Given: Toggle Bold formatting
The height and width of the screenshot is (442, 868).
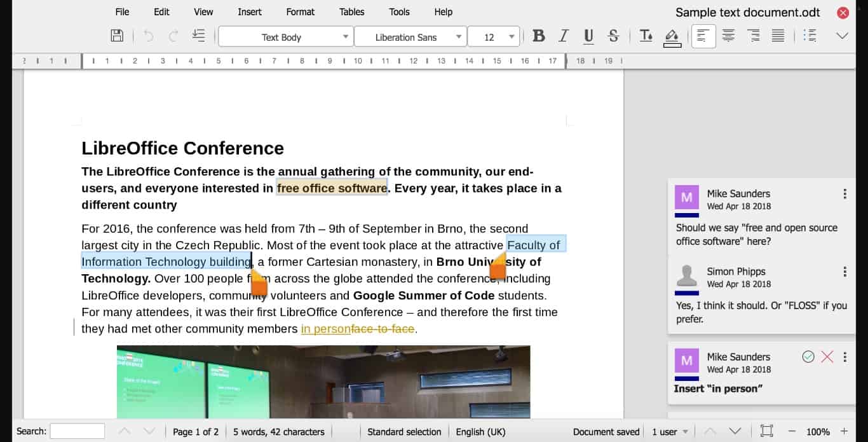Looking at the screenshot, I should tap(539, 36).
